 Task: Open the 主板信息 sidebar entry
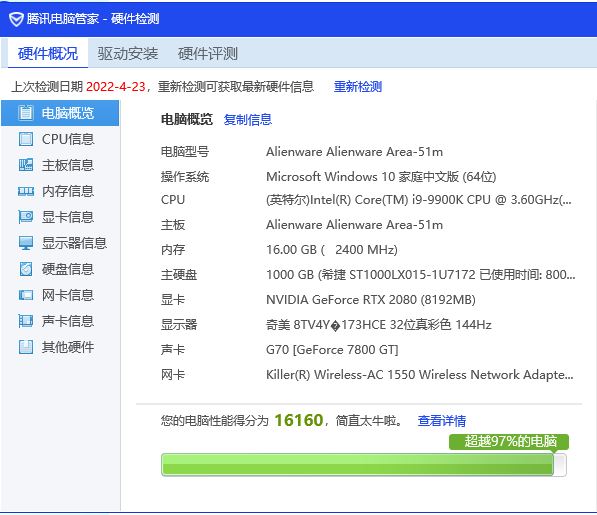(x=60, y=165)
